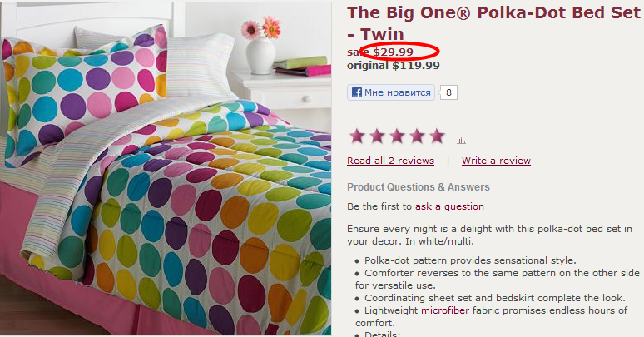Click the fourth rating star
The width and height of the screenshot is (644, 337).
416,136
